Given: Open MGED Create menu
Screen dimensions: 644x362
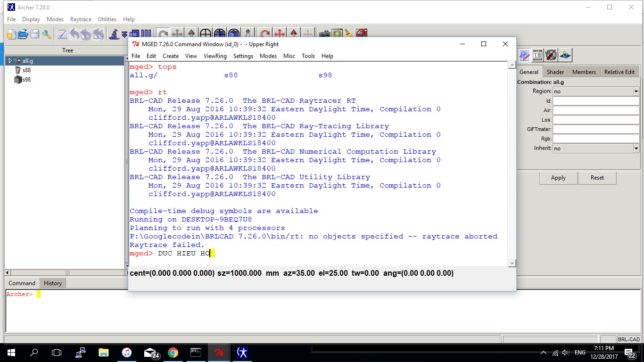Looking at the screenshot, I should tap(171, 56).
